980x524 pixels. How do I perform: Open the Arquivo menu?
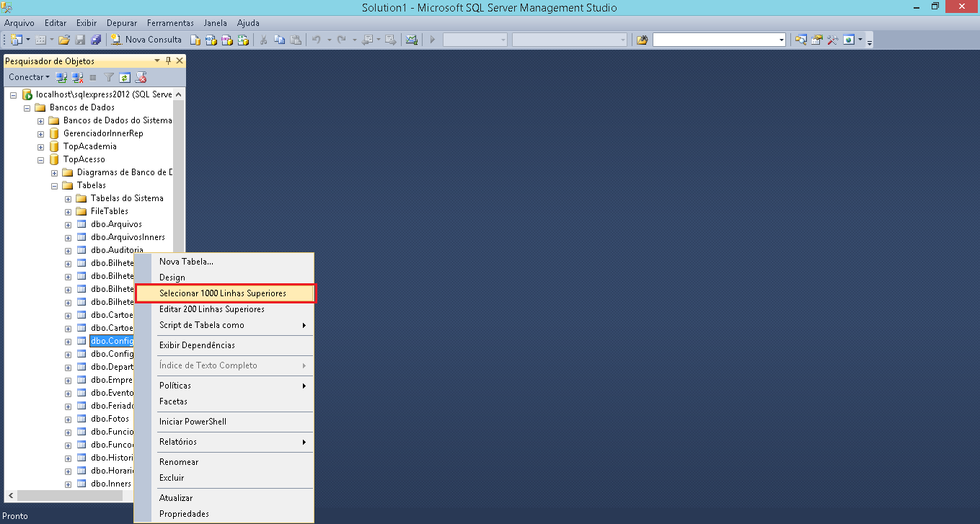point(19,23)
